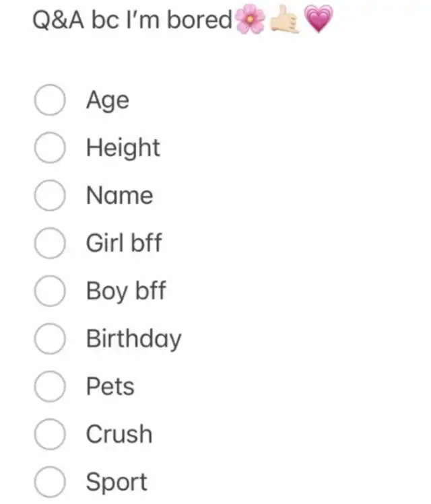Pick the Crush radio button

[50, 434]
